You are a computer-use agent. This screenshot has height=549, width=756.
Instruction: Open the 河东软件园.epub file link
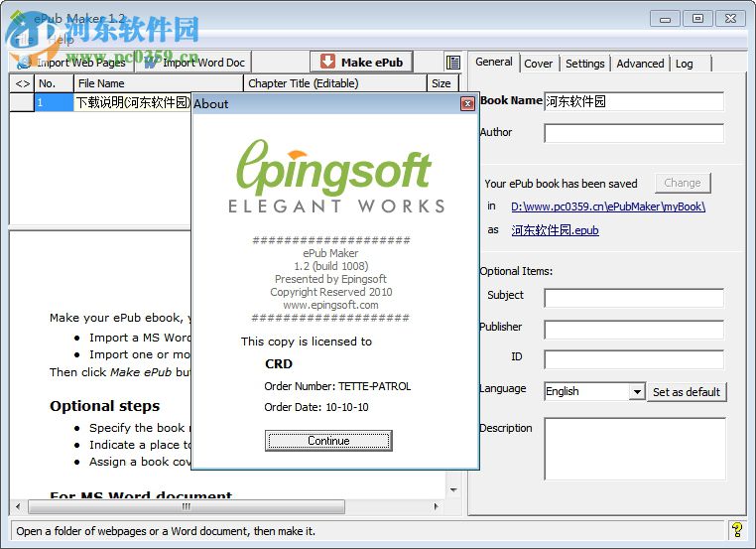(x=555, y=230)
